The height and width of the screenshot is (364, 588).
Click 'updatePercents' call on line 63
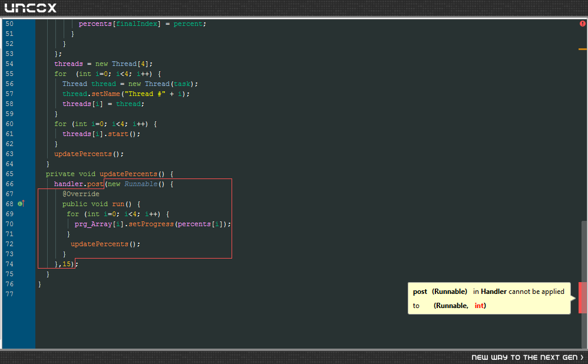tap(83, 154)
